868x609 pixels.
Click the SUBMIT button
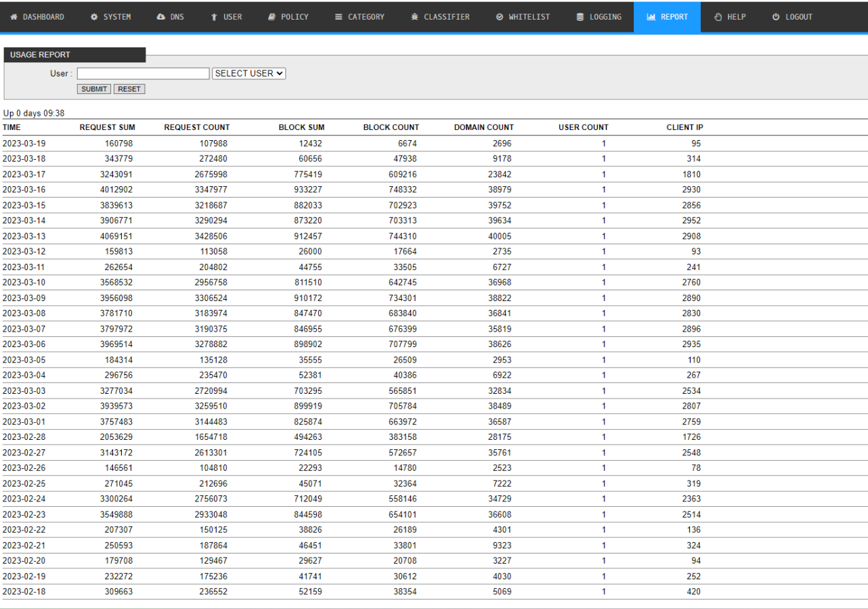tap(94, 89)
